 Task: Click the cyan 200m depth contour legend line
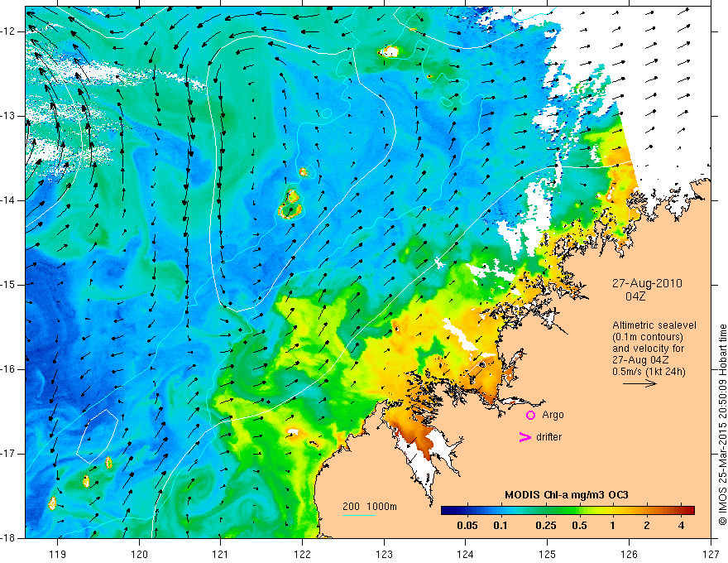358,515
